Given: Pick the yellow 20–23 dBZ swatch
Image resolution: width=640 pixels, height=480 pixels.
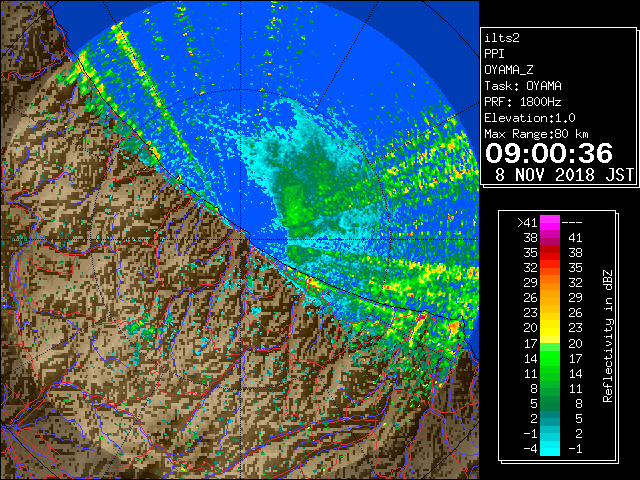Looking at the screenshot, I should [x=550, y=328].
